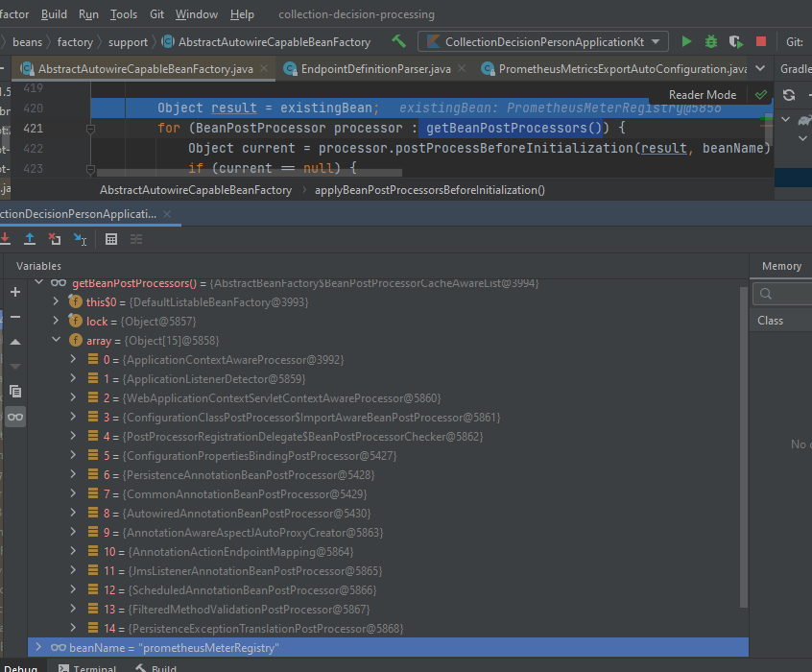The image size is (812, 672).
Task: Click breadcrumb AbstractAutowireCapableBeanFactory below editor
Action: (196, 190)
